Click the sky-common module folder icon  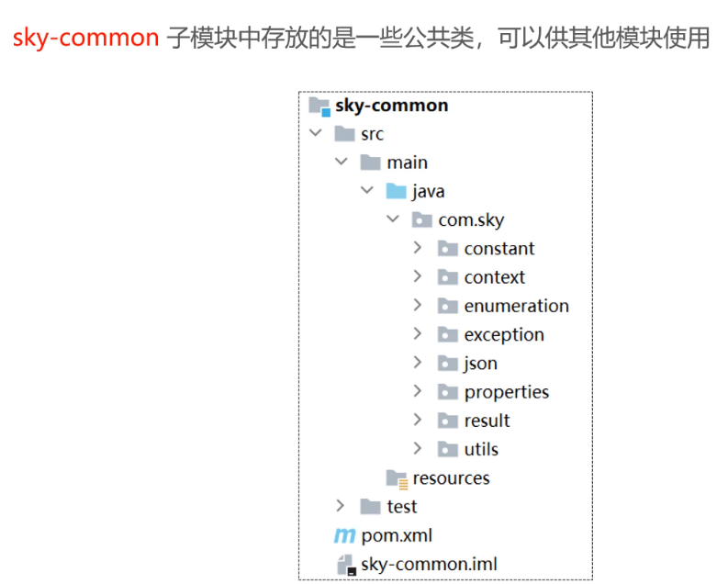click(x=319, y=106)
